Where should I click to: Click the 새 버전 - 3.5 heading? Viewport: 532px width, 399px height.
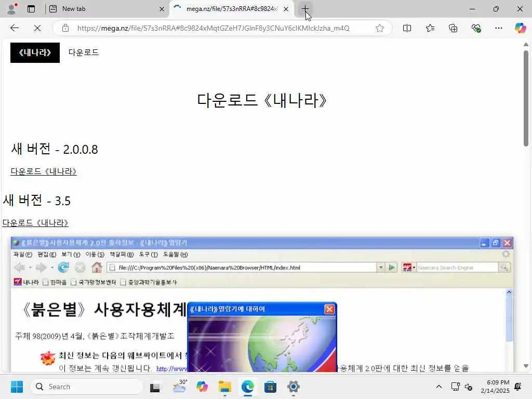coord(37,201)
